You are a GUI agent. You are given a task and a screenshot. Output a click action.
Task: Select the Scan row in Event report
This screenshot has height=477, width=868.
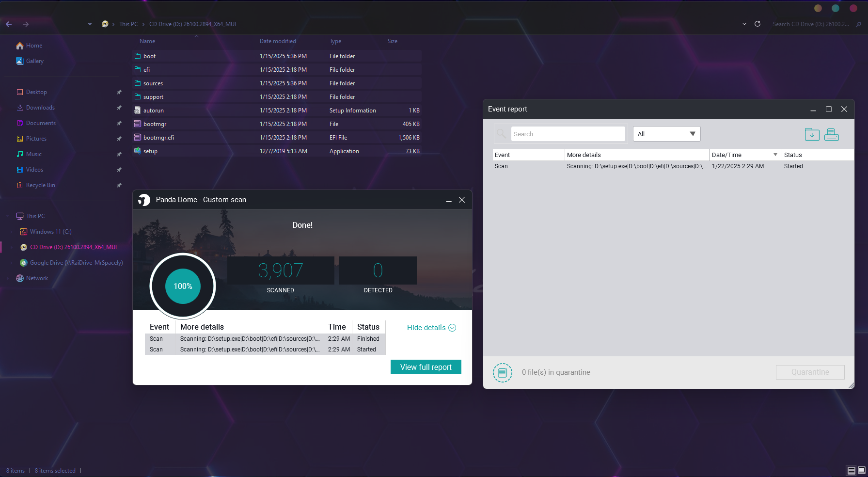(673, 166)
